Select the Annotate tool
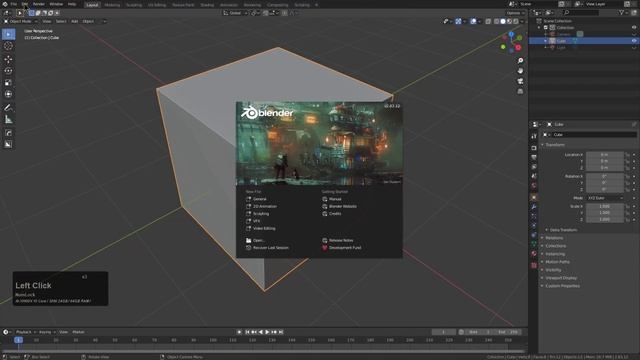640x360 pixels. (8, 108)
